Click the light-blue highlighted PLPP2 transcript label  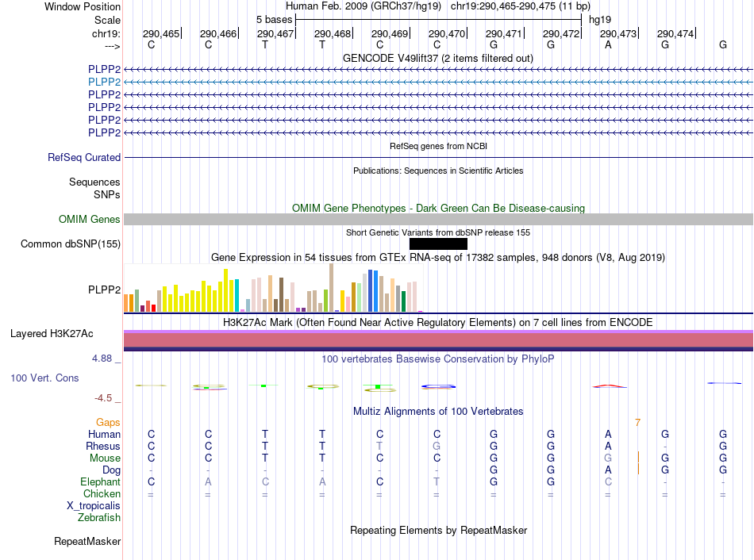[x=104, y=82]
